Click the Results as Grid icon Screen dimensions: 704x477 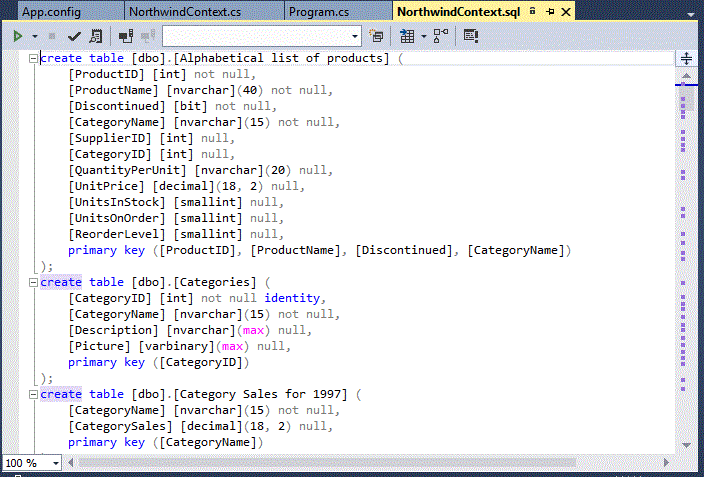407,36
